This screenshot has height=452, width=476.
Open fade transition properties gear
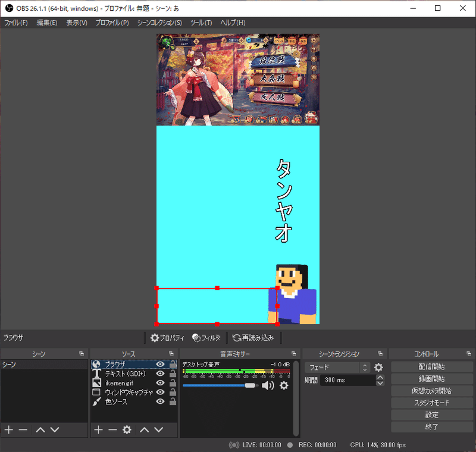click(x=378, y=368)
